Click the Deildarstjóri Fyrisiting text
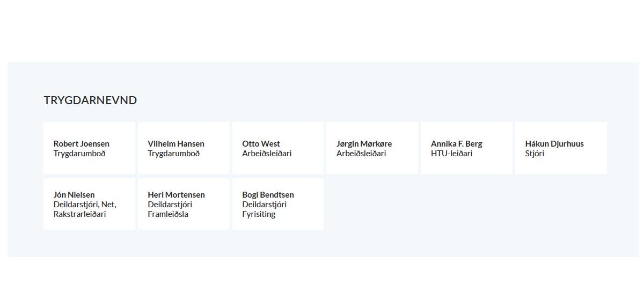The image size is (644, 305). click(x=265, y=209)
